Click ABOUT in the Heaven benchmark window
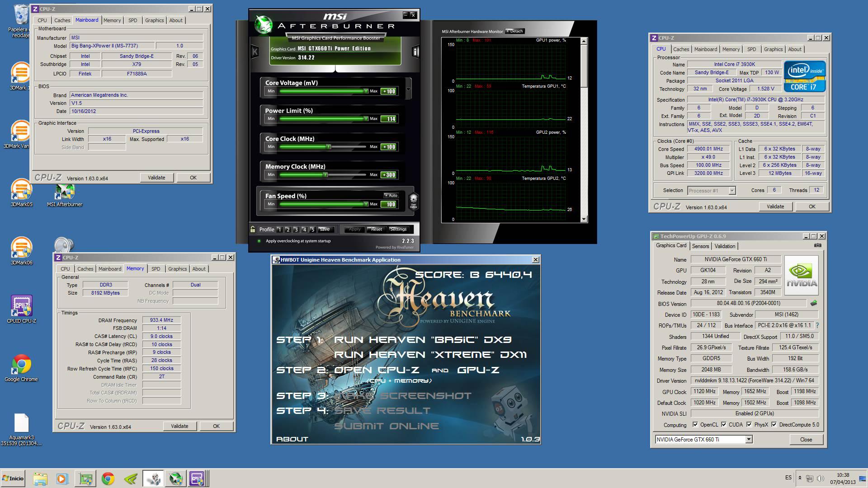Image resolution: width=868 pixels, height=488 pixels. 292,439
